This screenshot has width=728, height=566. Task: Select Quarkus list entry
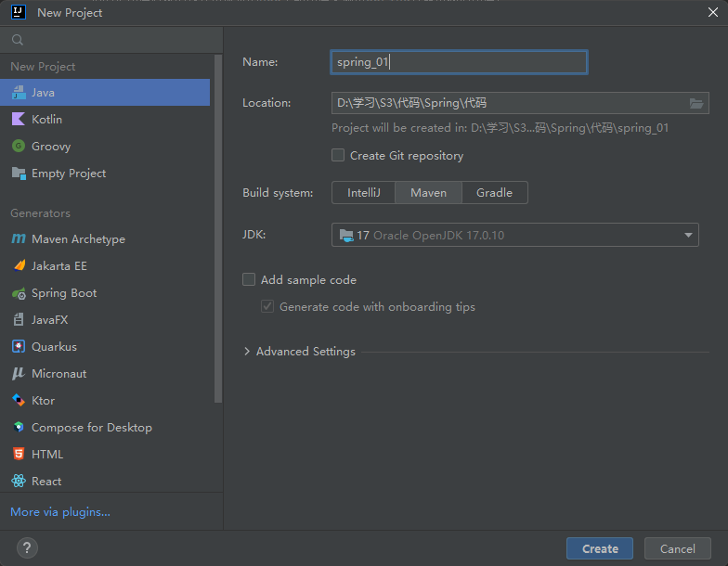pos(105,347)
